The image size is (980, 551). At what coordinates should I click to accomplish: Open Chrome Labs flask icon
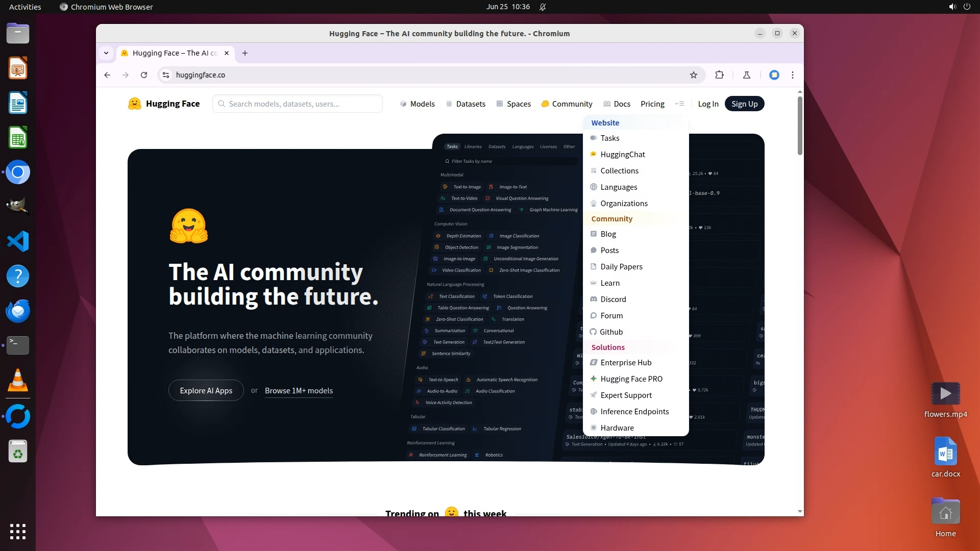(x=746, y=75)
